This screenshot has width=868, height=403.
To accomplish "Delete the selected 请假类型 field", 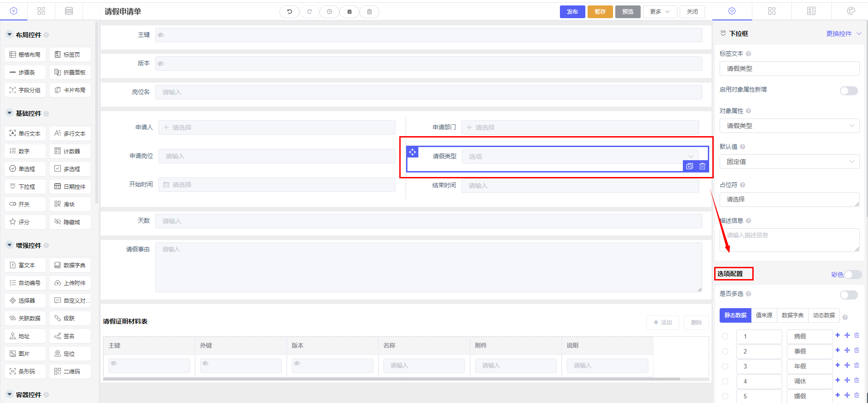I will (x=702, y=166).
